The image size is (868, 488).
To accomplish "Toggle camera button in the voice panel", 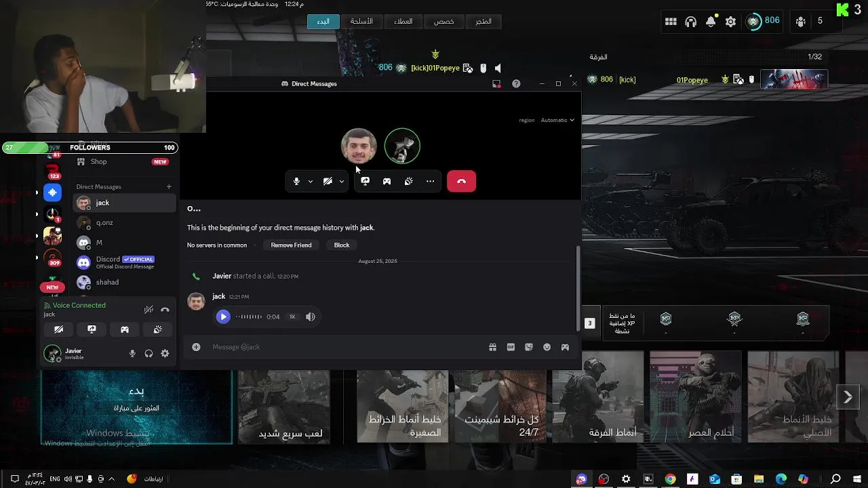I will (58, 329).
